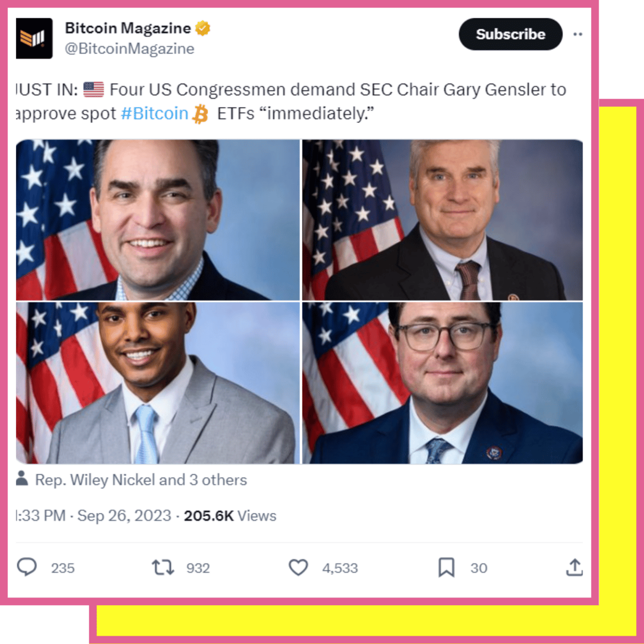Like the tweet with the heart icon
This screenshot has height=644, width=644.
299,568
